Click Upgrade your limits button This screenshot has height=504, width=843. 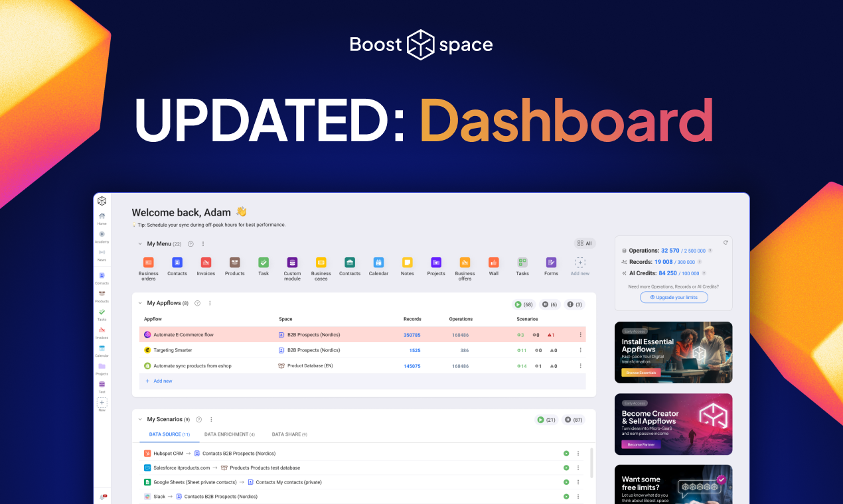[674, 297]
